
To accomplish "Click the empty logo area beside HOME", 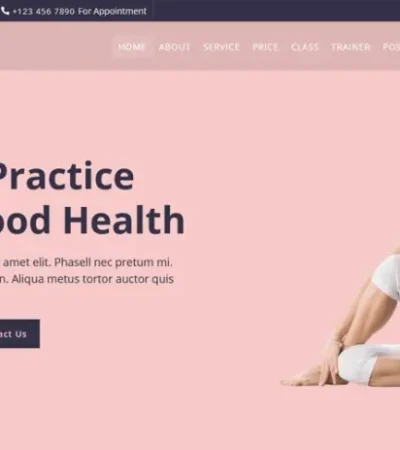I will coord(55,46).
